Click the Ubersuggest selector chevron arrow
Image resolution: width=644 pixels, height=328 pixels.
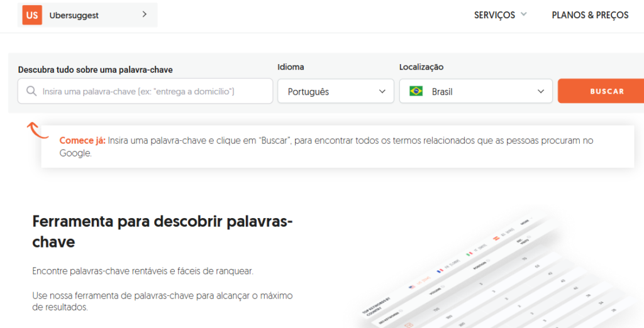(x=145, y=14)
